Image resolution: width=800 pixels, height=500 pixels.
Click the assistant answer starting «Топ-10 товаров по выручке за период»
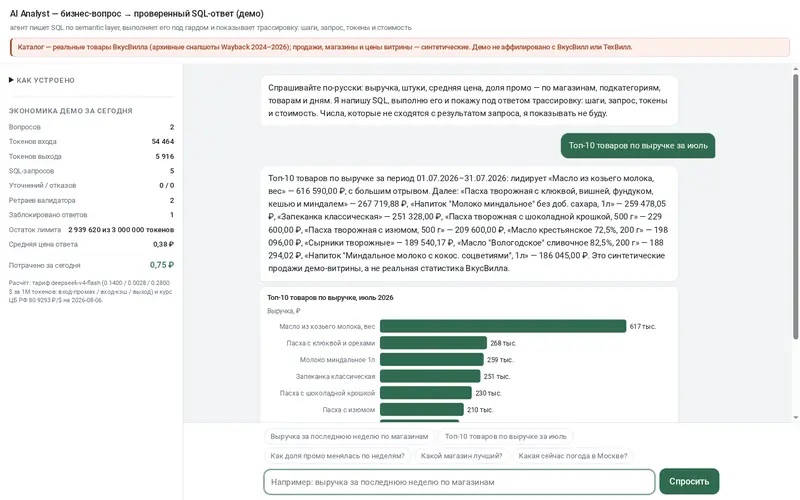coord(469,223)
